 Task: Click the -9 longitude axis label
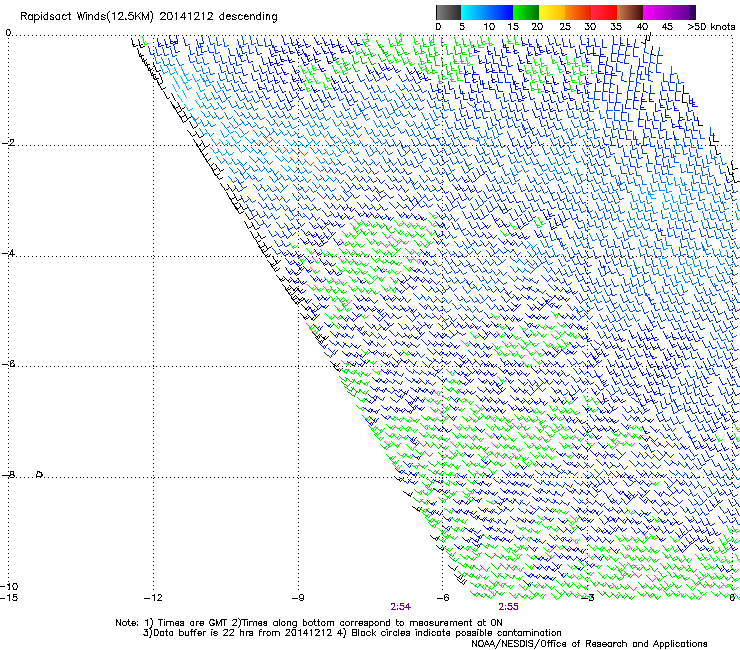[x=298, y=598]
